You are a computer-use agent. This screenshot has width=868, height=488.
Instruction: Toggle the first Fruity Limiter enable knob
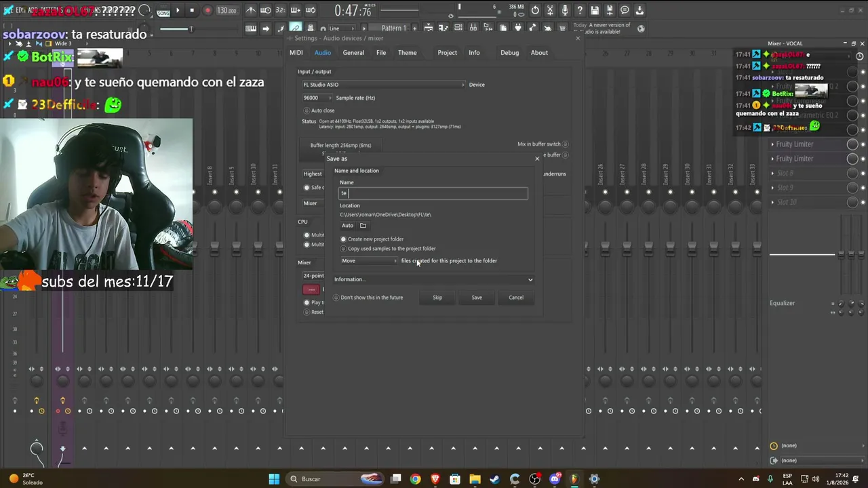(x=852, y=144)
